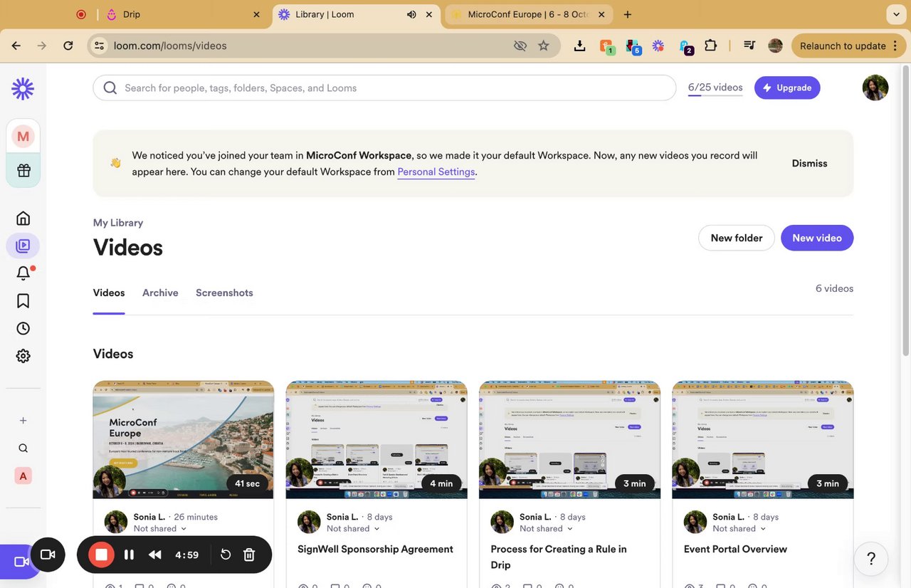The image size is (911, 588).
Task: Expand 'Not shared' on SignWell Sponsorship Agreement
Action: click(353, 529)
